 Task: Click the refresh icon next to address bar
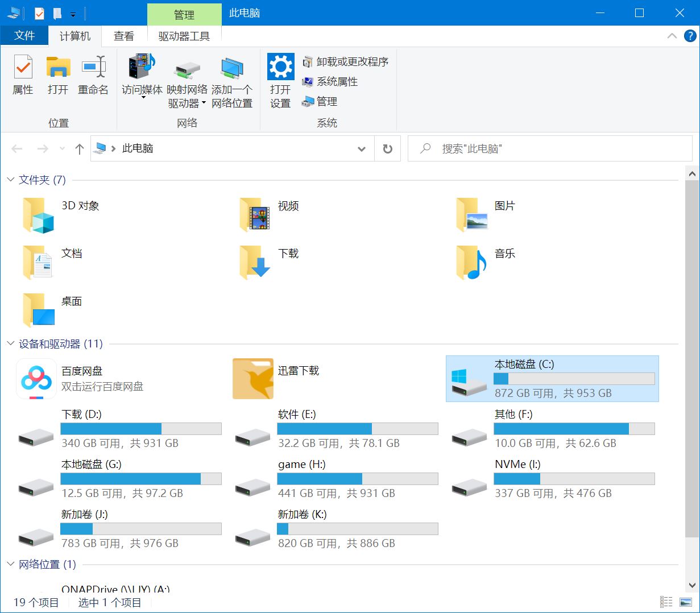tap(387, 148)
